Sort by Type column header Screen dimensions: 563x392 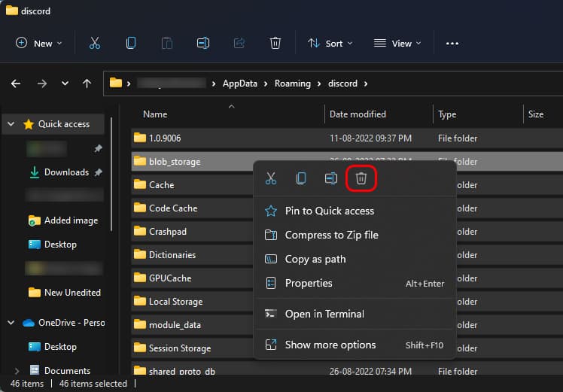pos(447,114)
